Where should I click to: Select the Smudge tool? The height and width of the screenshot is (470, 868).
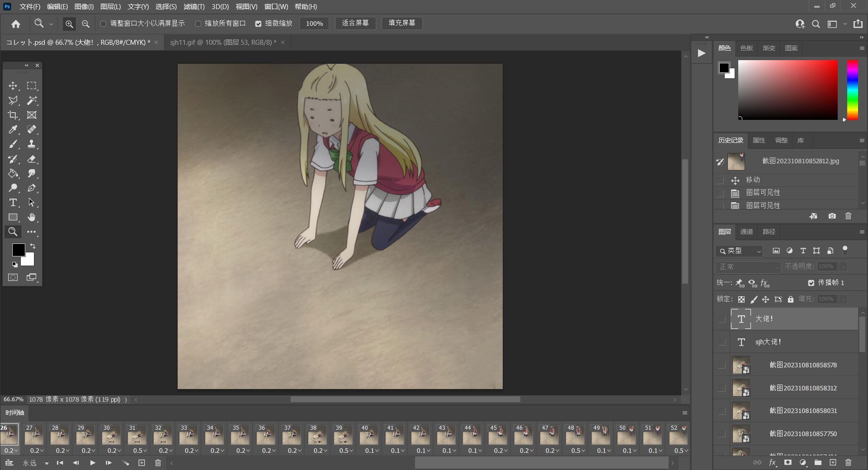[32, 173]
